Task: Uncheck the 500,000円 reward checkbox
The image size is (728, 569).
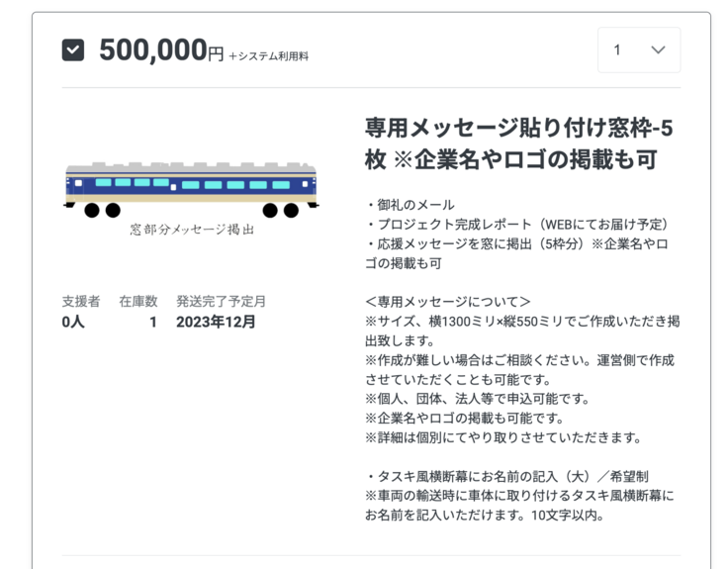Action: (x=73, y=49)
